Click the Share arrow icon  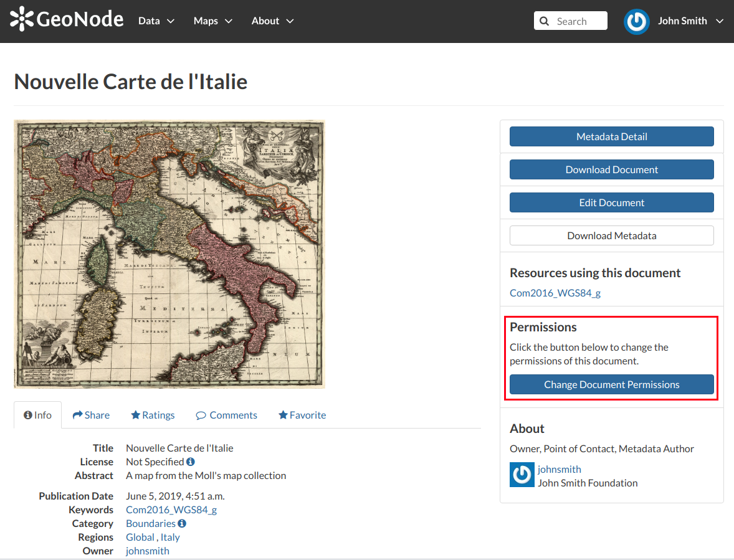click(x=78, y=415)
